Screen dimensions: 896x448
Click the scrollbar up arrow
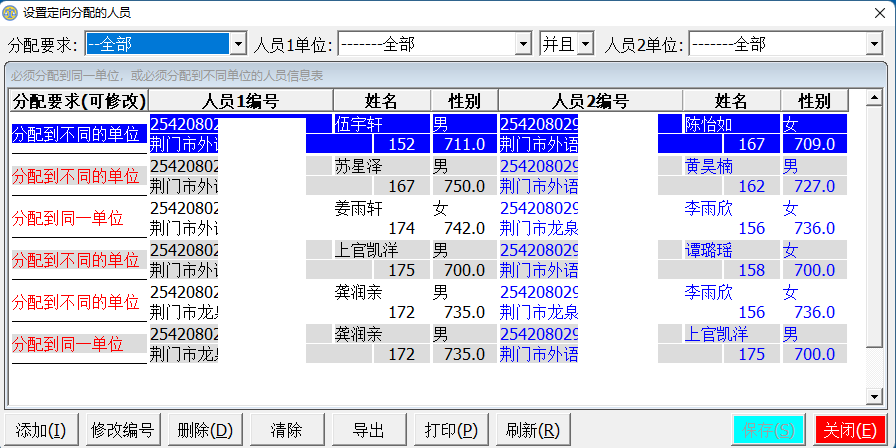(874, 99)
